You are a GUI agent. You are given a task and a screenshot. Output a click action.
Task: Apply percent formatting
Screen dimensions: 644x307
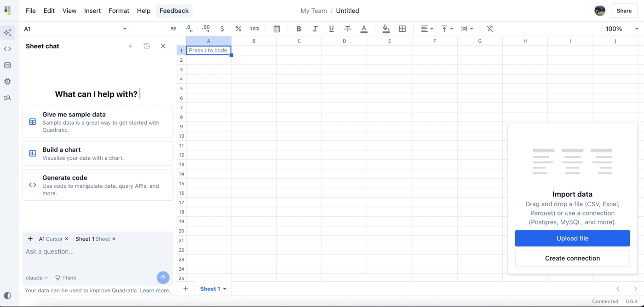(x=238, y=29)
